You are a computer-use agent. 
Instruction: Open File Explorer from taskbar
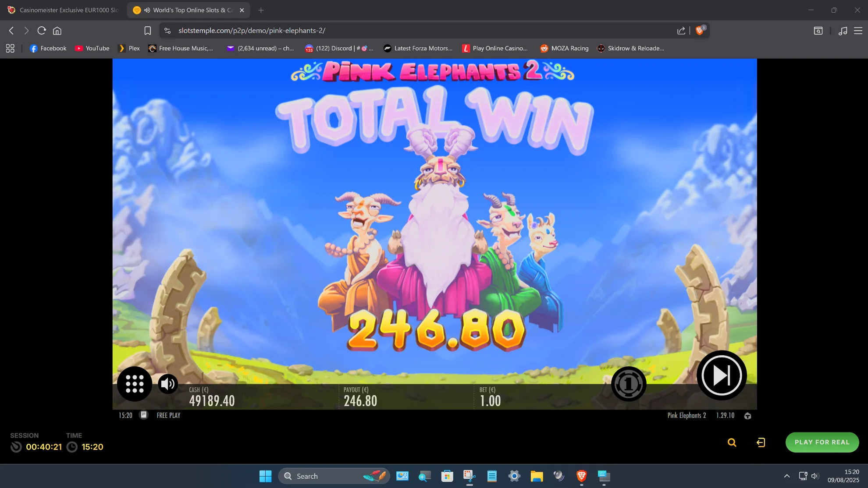coord(537,476)
